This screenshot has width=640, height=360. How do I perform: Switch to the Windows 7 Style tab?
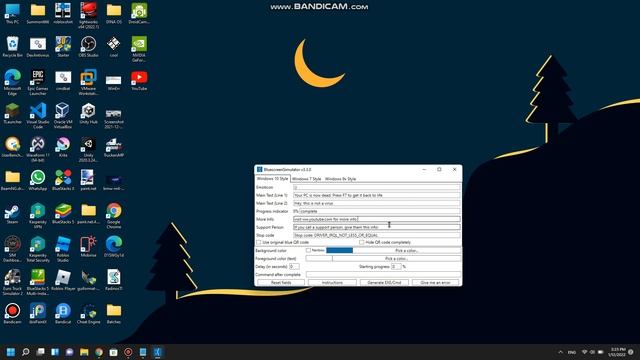pyautogui.click(x=306, y=179)
